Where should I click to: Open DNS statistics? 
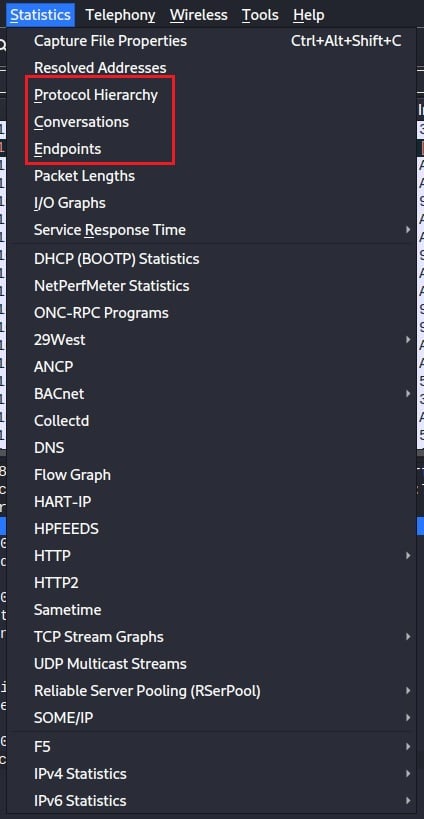(x=211, y=448)
